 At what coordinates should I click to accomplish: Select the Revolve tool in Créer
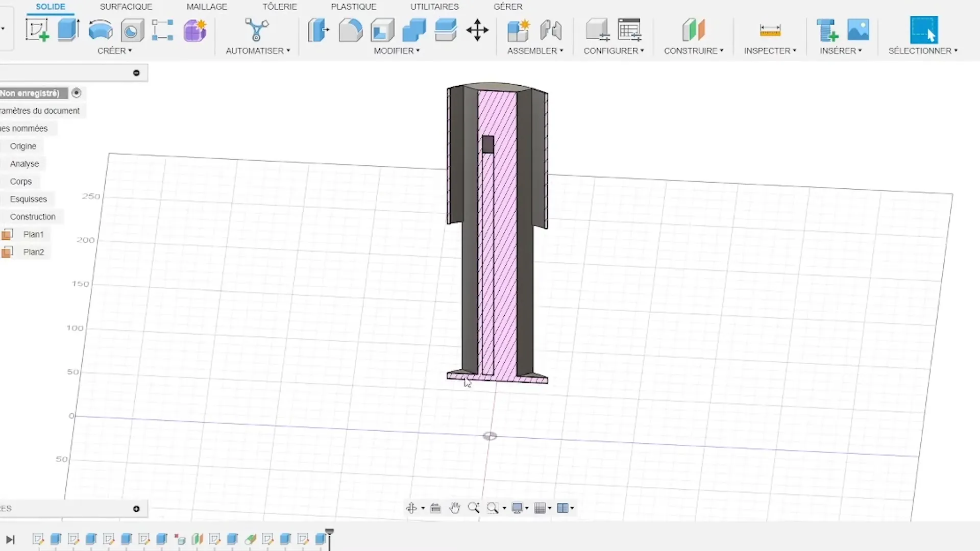click(101, 30)
